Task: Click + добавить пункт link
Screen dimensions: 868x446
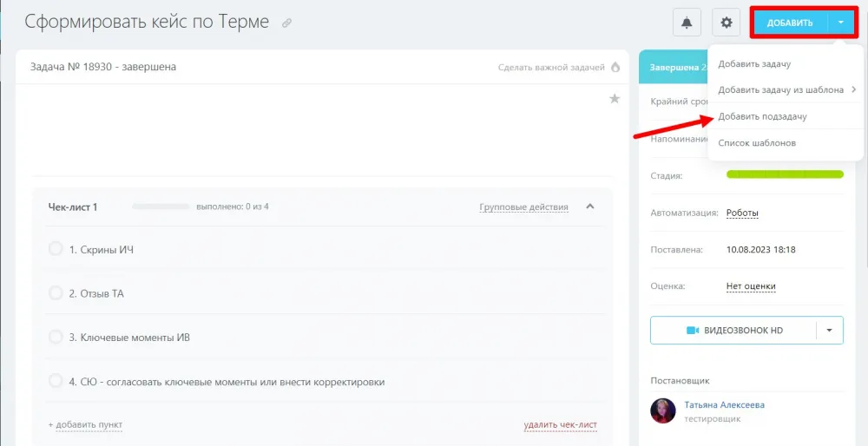Action: (x=85, y=424)
